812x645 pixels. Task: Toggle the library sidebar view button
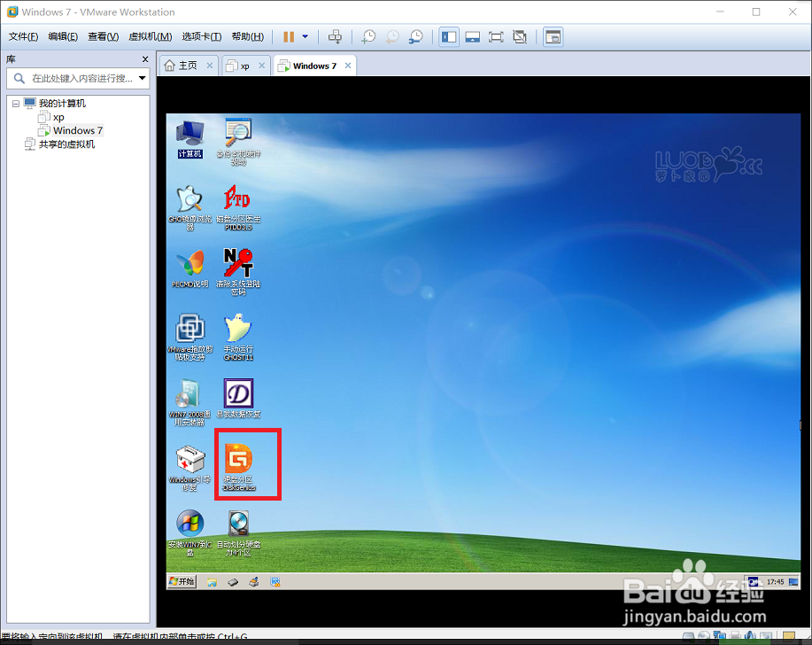(449, 37)
